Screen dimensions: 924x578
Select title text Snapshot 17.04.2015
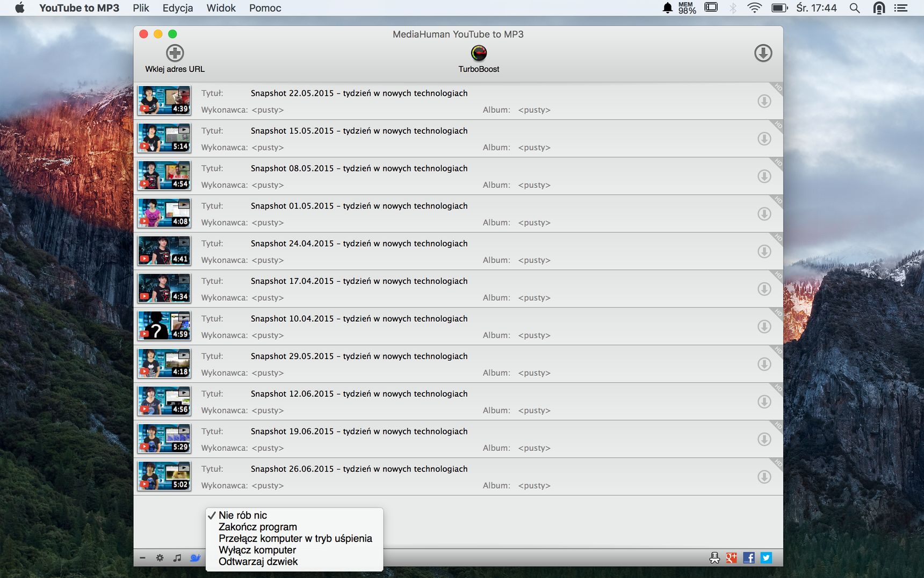click(359, 281)
